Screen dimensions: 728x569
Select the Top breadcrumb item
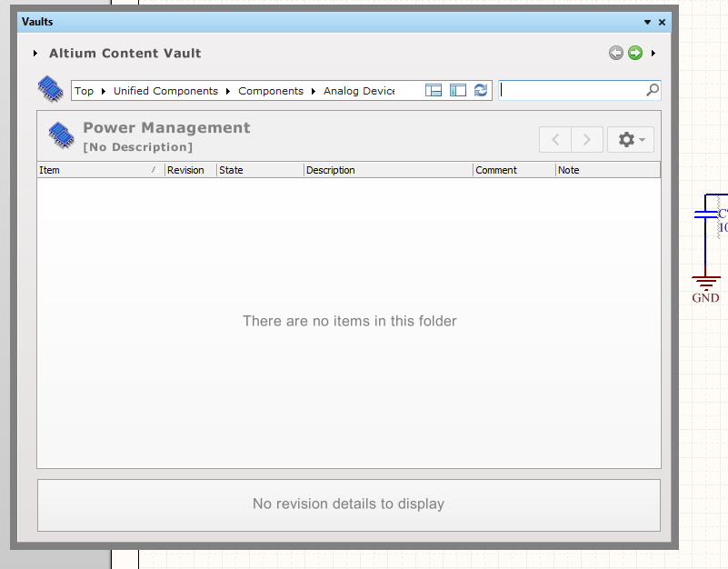[84, 91]
